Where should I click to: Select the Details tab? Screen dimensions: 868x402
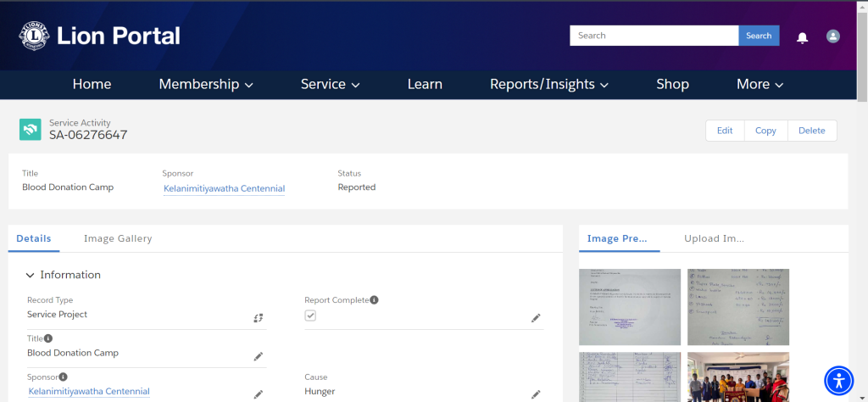point(34,238)
